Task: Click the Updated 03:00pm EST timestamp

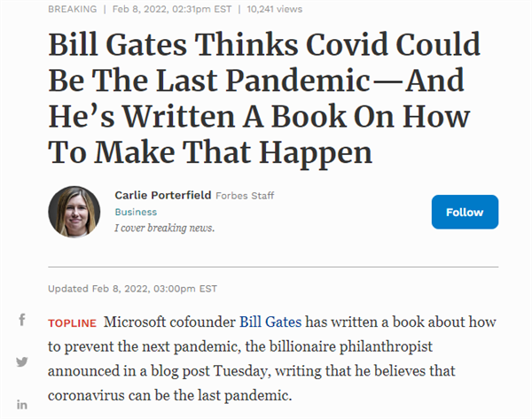Action: point(133,288)
